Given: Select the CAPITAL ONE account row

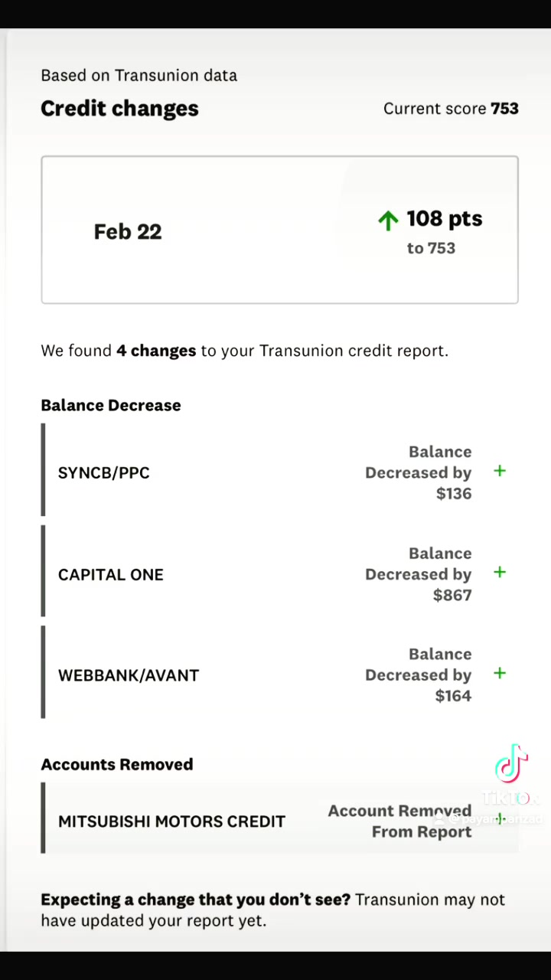Looking at the screenshot, I should (x=279, y=571).
